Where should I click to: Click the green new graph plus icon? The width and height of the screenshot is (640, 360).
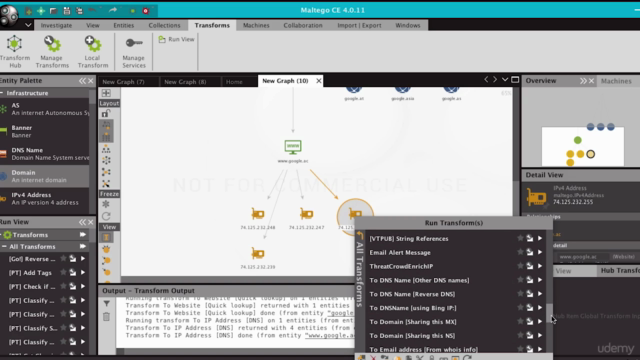point(41,11)
